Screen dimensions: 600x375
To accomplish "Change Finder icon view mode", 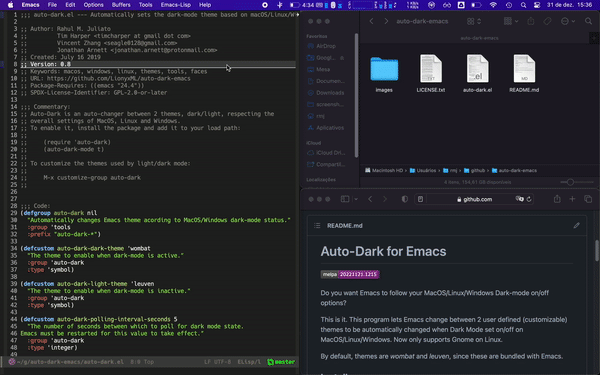I will click(474, 21).
